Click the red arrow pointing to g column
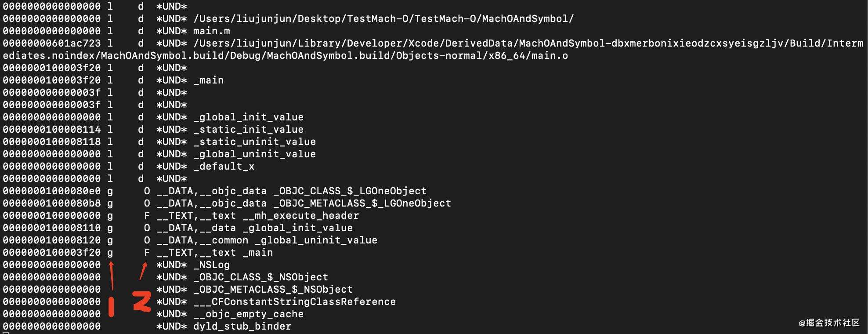Image resolution: width=868 pixels, height=334 pixels. pyautogui.click(x=112, y=276)
